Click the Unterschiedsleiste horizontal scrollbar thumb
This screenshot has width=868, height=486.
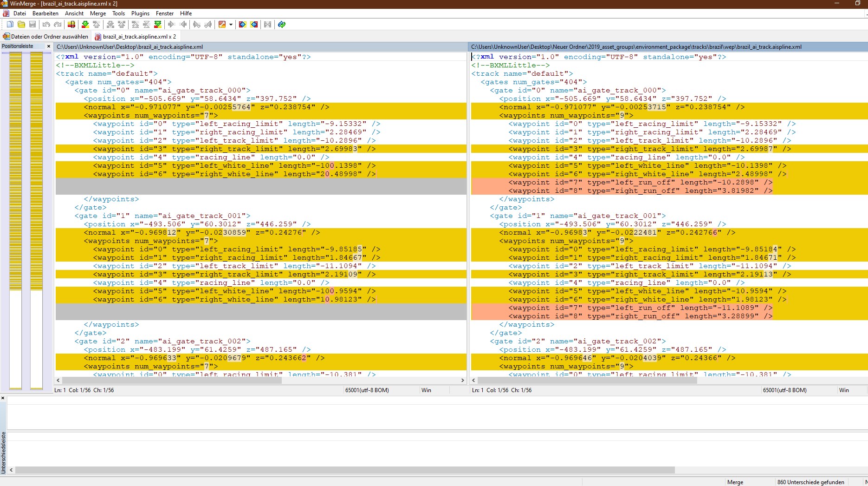click(x=345, y=470)
